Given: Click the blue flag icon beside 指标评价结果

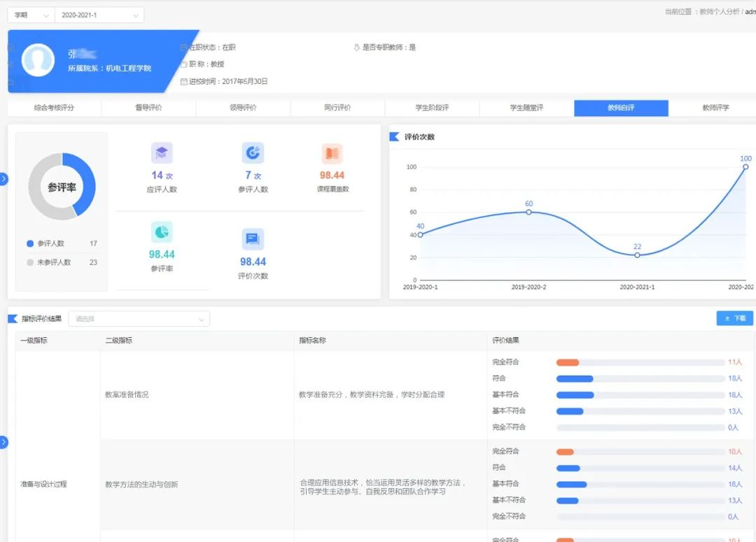Looking at the screenshot, I should click(x=13, y=319).
